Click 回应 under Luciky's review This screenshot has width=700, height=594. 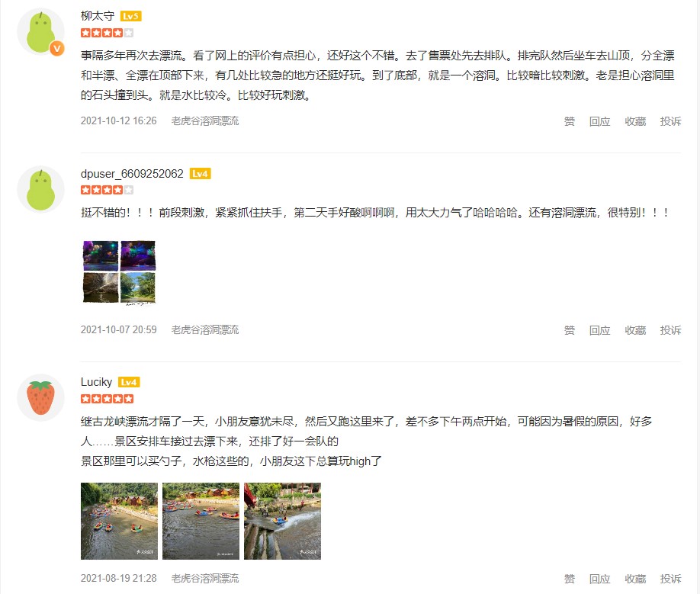coord(599,579)
